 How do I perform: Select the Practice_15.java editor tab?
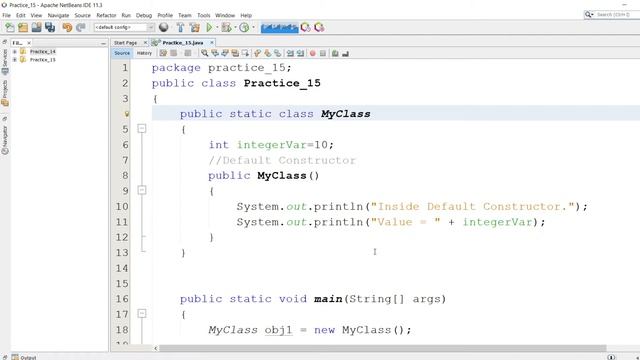coord(182,42)
